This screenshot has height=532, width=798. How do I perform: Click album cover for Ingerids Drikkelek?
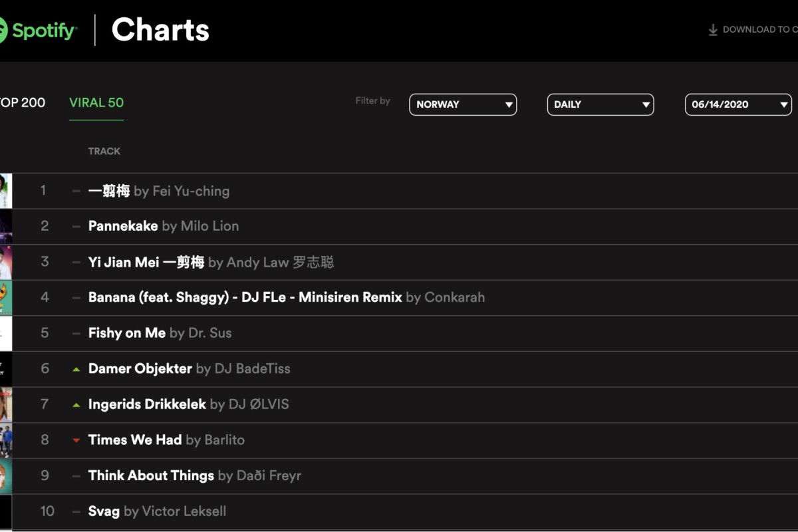pos(6,405)
